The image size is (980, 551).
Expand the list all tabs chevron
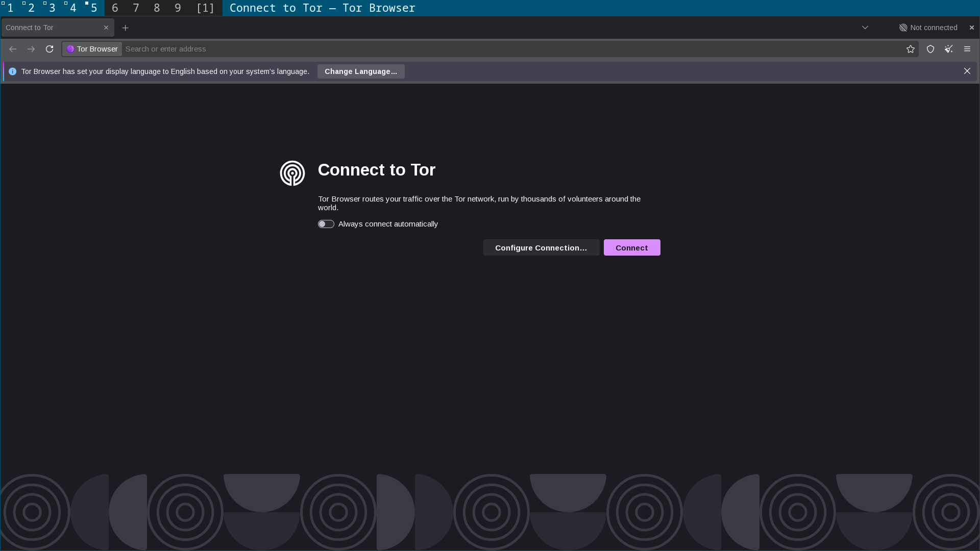[865, 28]
